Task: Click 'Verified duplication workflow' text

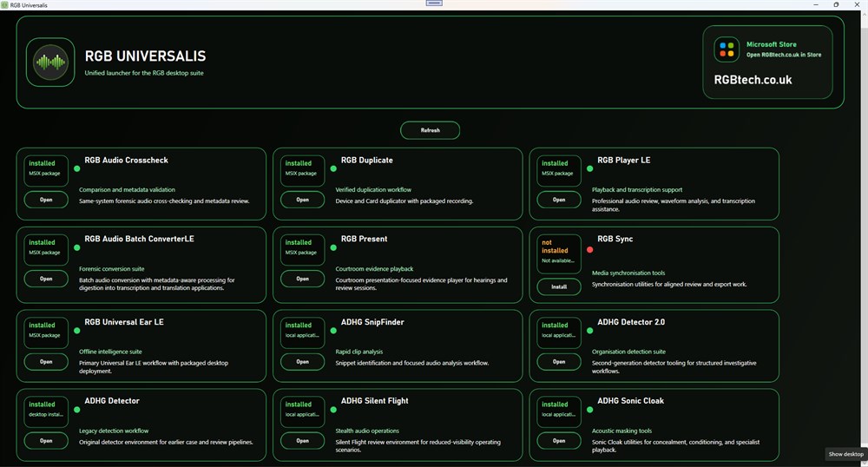Action: 373,190
